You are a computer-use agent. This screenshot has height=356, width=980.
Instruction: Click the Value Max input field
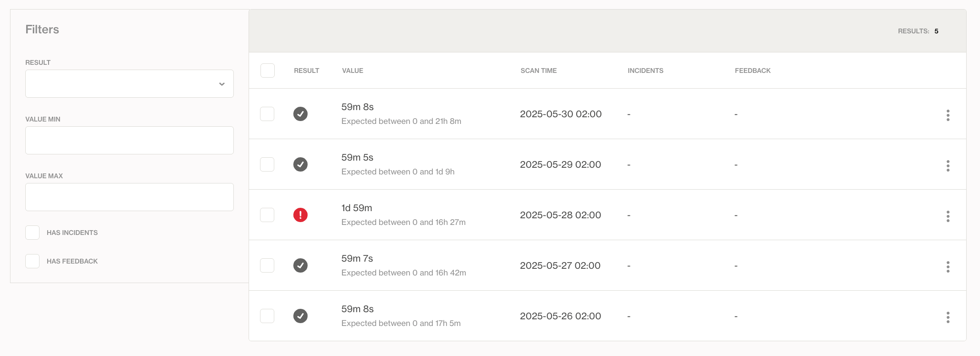coord(130,197)
